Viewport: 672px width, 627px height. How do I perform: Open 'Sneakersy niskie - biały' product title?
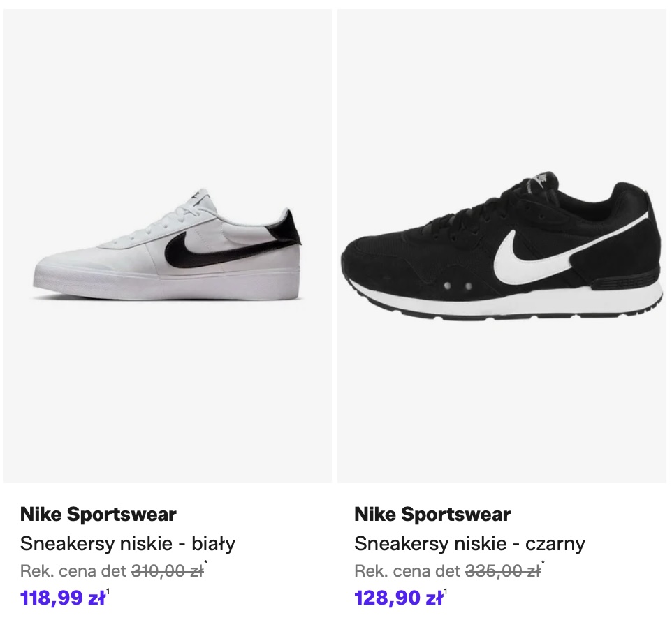[128, 543]
